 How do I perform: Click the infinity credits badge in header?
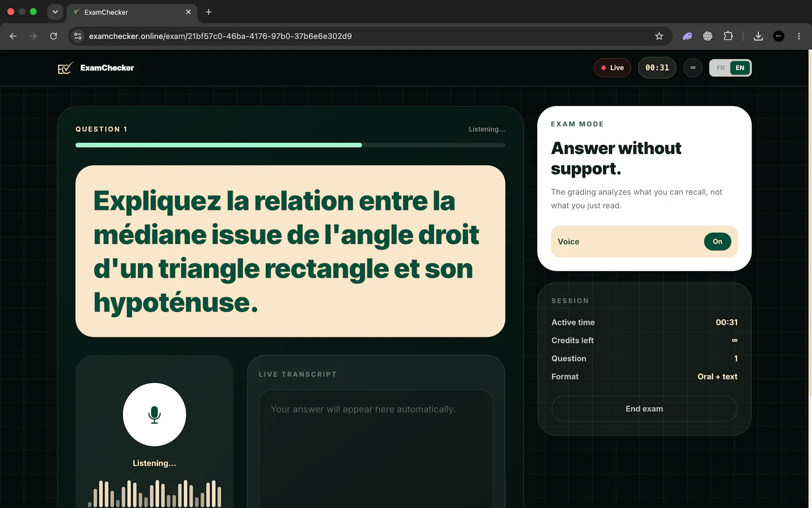pos(693,68)
